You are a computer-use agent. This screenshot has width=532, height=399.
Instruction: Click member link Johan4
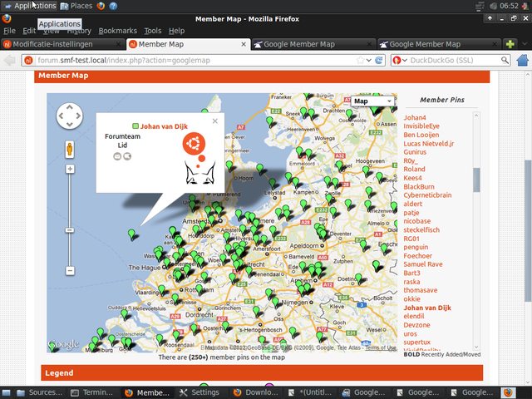415,118
